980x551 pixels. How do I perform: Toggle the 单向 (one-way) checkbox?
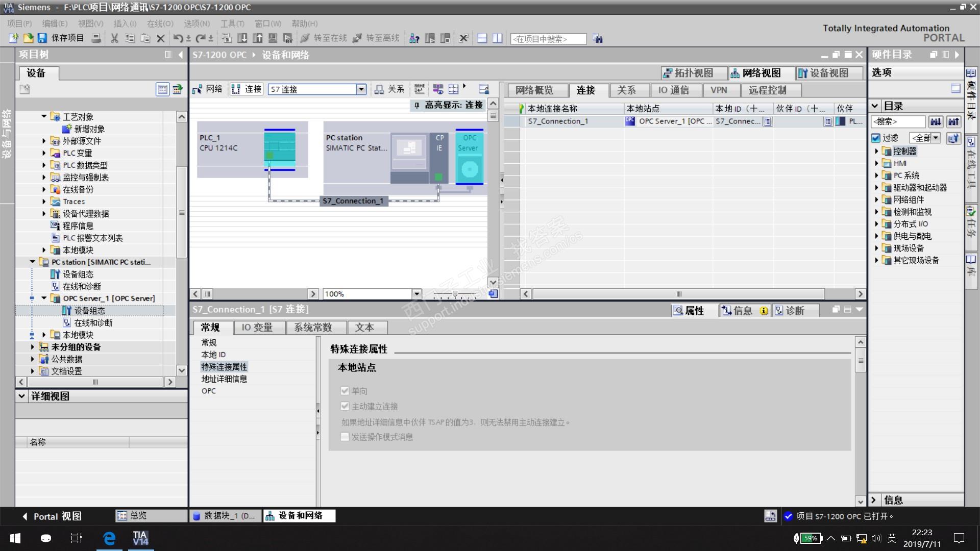tap(345, 391)
